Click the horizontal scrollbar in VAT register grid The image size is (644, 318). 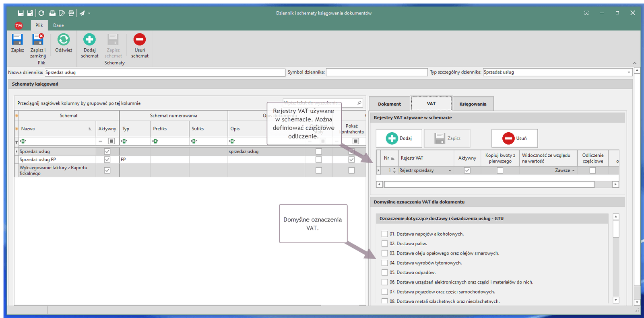(x=489, y=185)
